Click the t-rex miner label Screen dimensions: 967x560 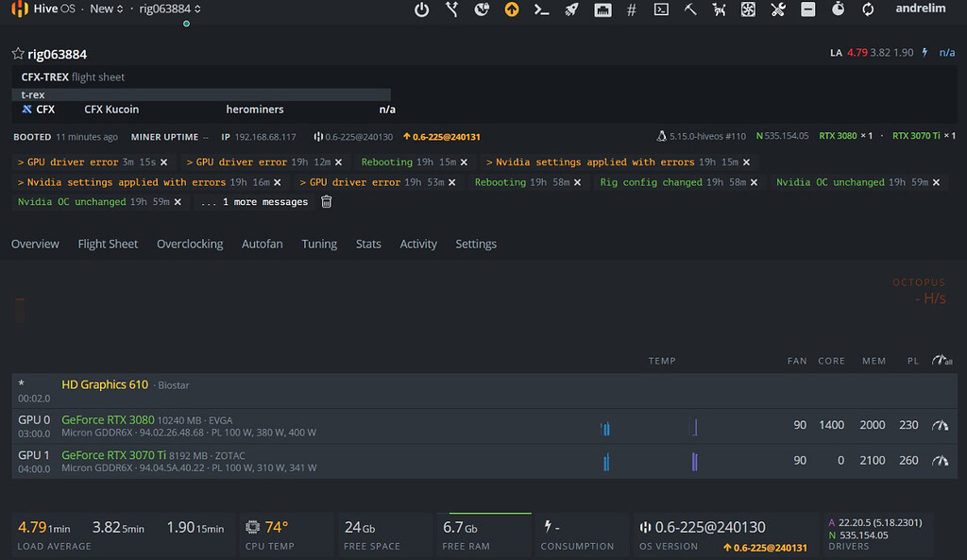coord(33,94)
